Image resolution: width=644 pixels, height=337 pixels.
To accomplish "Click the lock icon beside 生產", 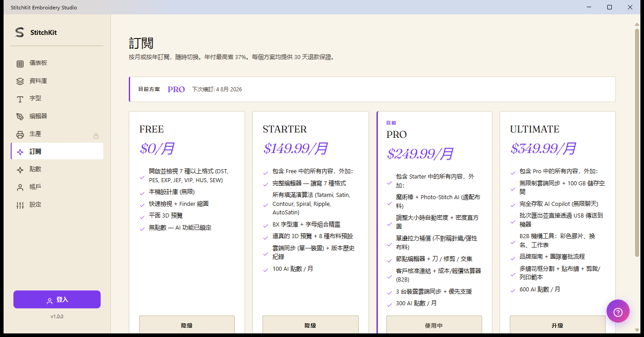I will pyautogui.click(x=96, y=136).
